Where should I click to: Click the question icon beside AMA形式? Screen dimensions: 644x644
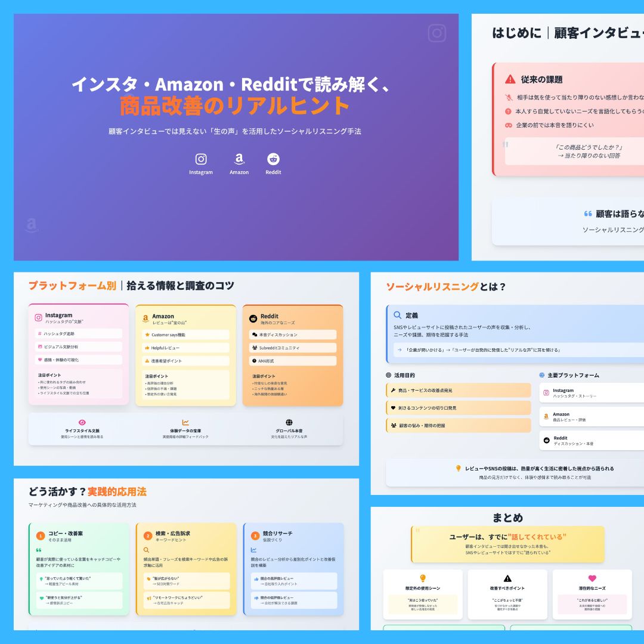tap(254, 361)
